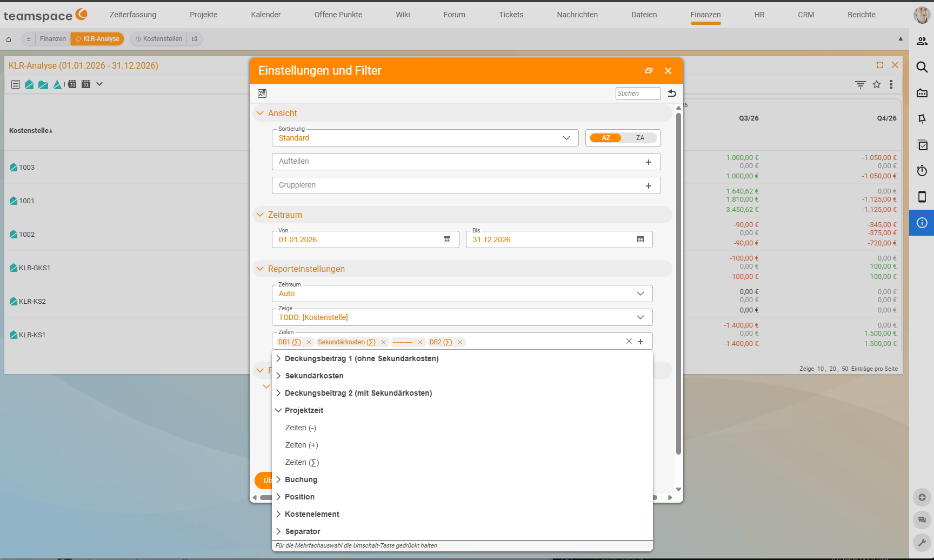This screenshot has width=934, height=560.
Task: Add a row via Zeilen plus icon
Action: click(641, 342)
